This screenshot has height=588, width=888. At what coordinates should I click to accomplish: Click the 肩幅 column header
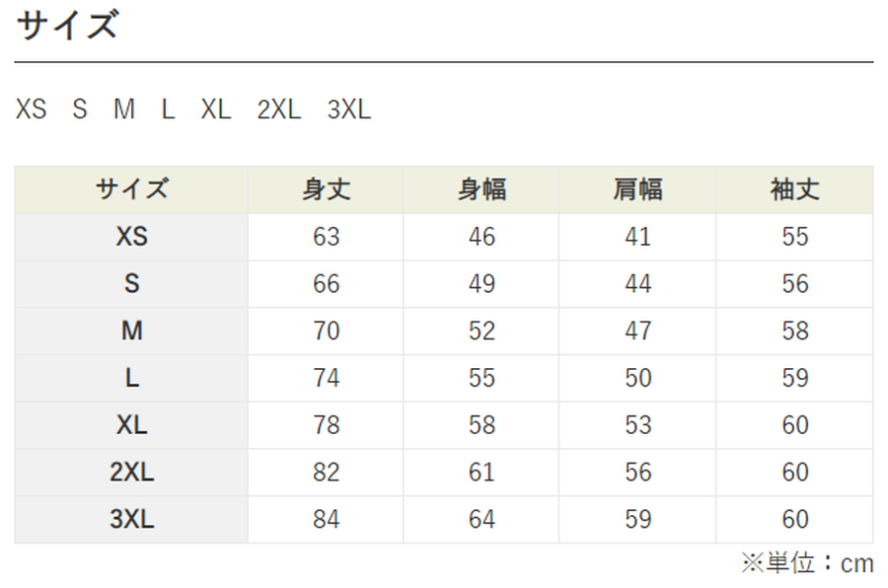pyautogui.click(x=637, y=189)
